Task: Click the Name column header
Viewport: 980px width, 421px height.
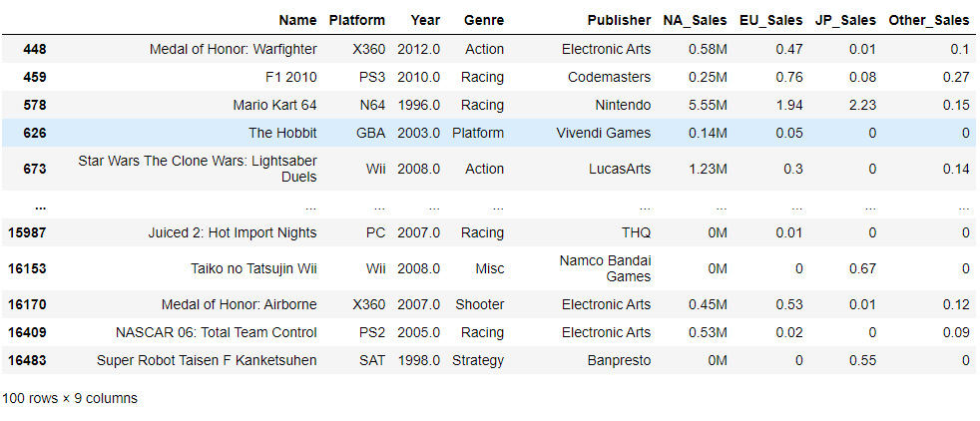Action: point(297,20)
